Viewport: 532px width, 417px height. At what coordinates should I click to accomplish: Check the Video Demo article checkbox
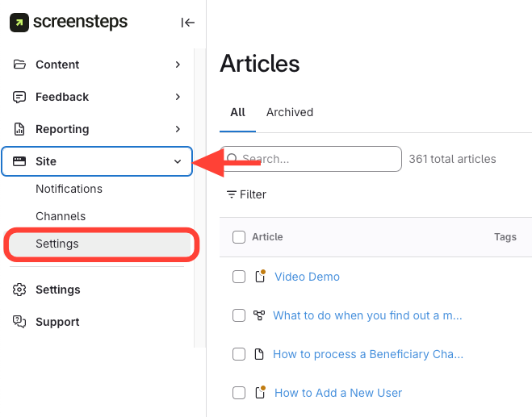coord(239,277)
